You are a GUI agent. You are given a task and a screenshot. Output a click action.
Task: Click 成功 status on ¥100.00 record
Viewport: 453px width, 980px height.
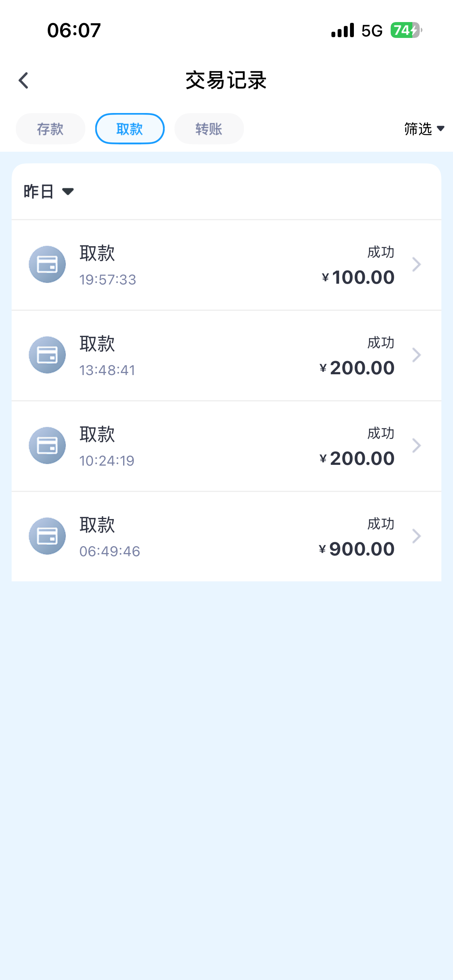click(381, 252)
